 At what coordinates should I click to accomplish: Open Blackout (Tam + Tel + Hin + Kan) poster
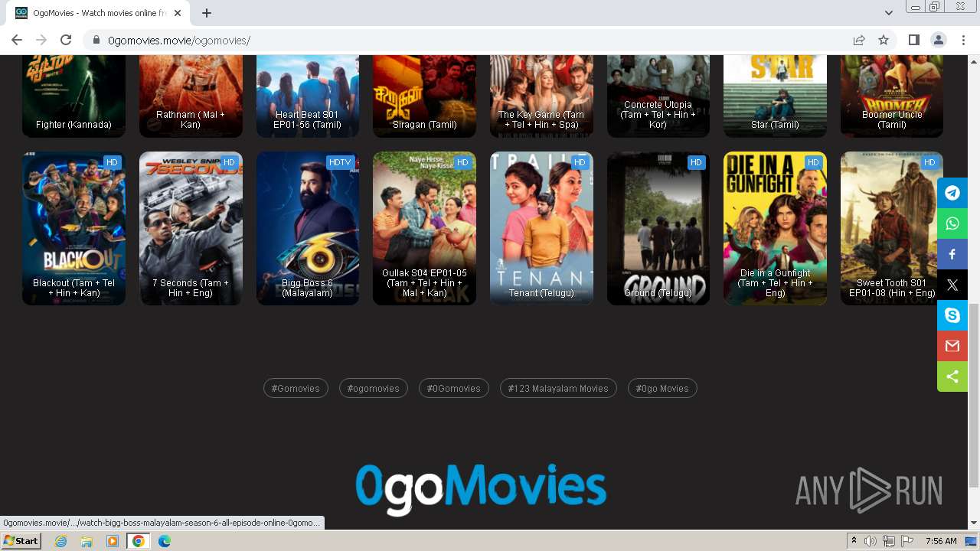pos(73,228)
